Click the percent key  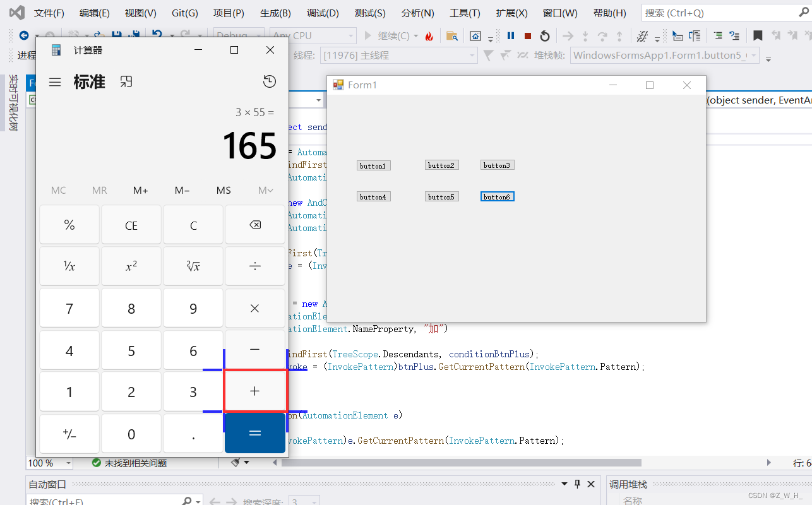coord(69,225)
